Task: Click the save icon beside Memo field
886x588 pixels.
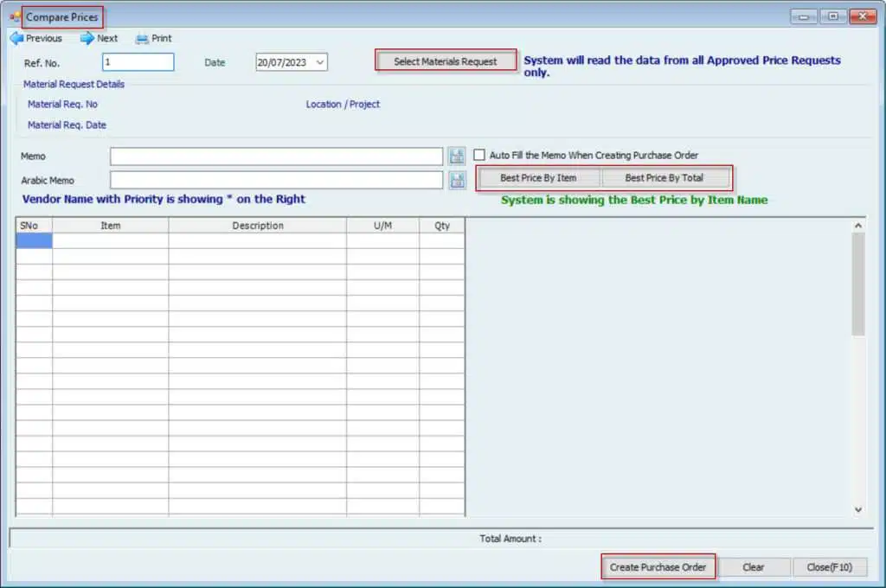Action: [x=457, y=157]
